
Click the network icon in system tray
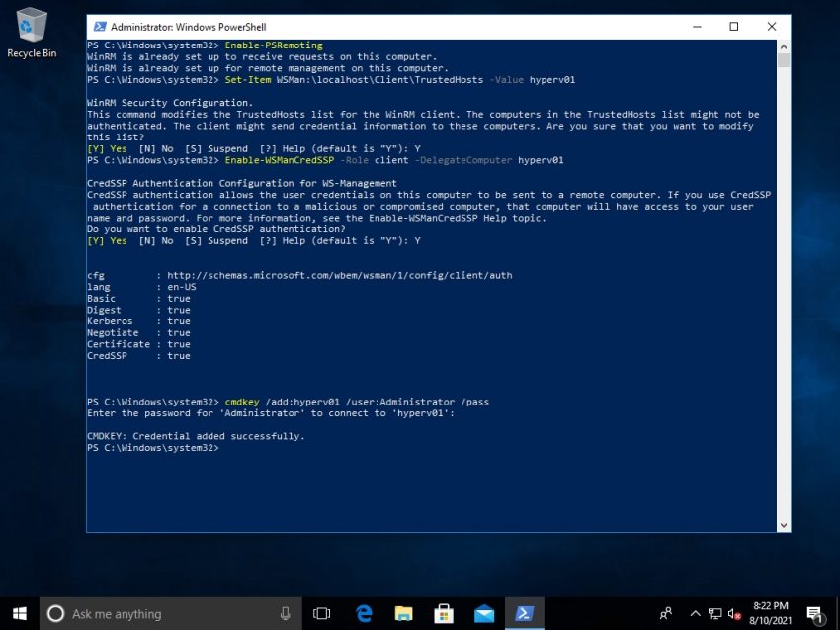713,613
